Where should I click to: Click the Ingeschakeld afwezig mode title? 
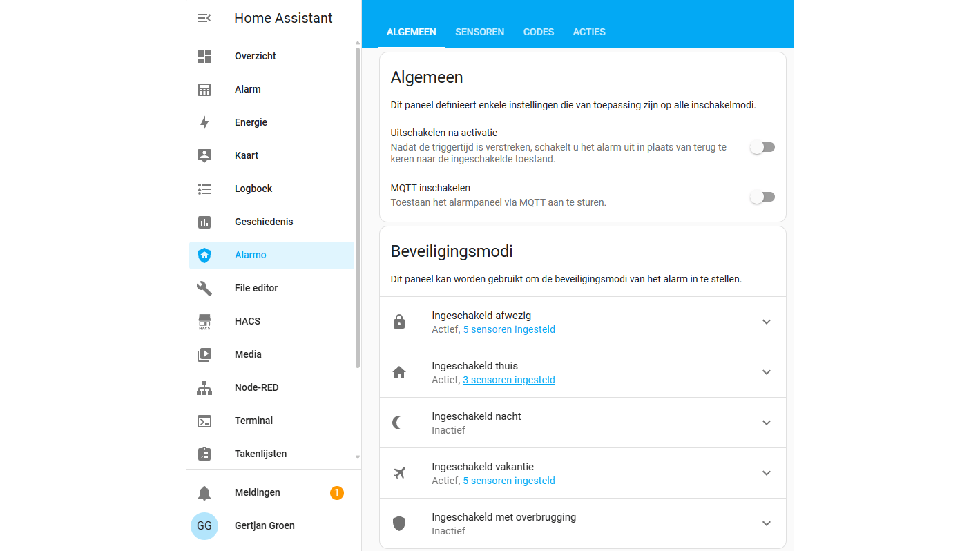coord(481,316)
